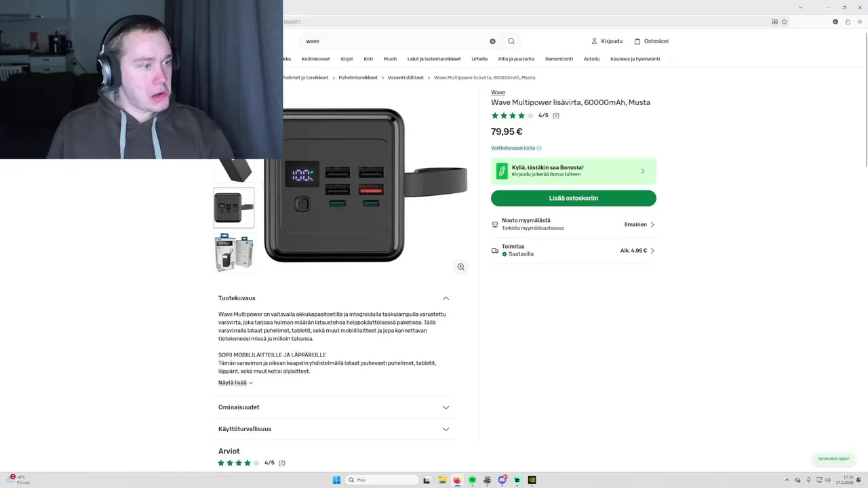The image size is (868, 488).
Task: Click the search magnifier button
Action: coord(511,41)
